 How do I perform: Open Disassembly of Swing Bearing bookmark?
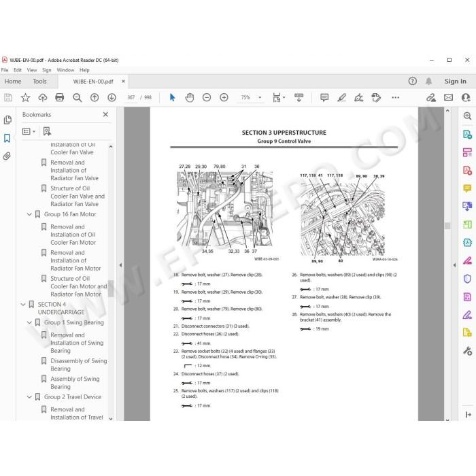(x=78, y=364)
